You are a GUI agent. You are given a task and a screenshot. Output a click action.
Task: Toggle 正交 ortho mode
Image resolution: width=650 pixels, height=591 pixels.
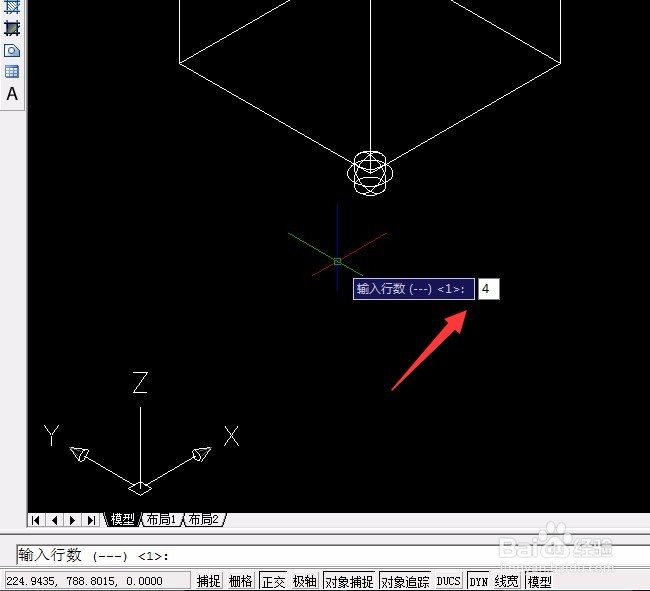pos(273,581)
